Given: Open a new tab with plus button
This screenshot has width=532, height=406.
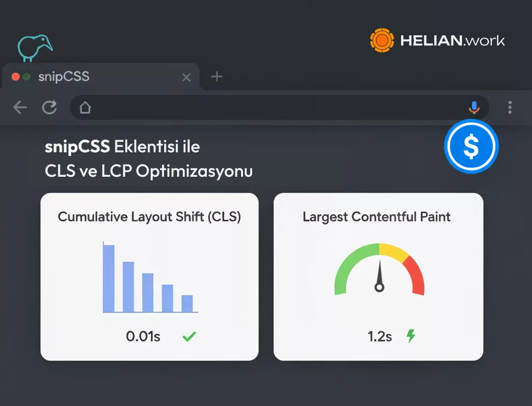Looking at the screenshot, I should click(x=217, y=77).
